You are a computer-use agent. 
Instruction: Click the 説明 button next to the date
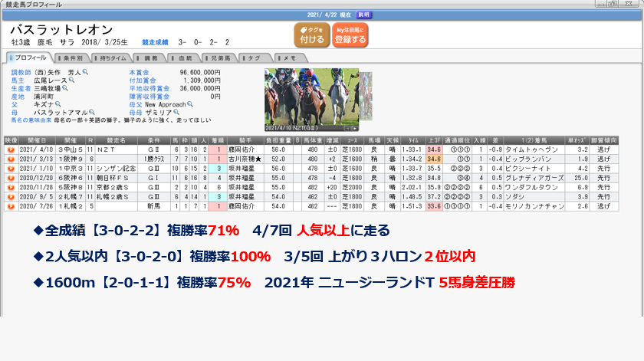(x=363, y=15)
